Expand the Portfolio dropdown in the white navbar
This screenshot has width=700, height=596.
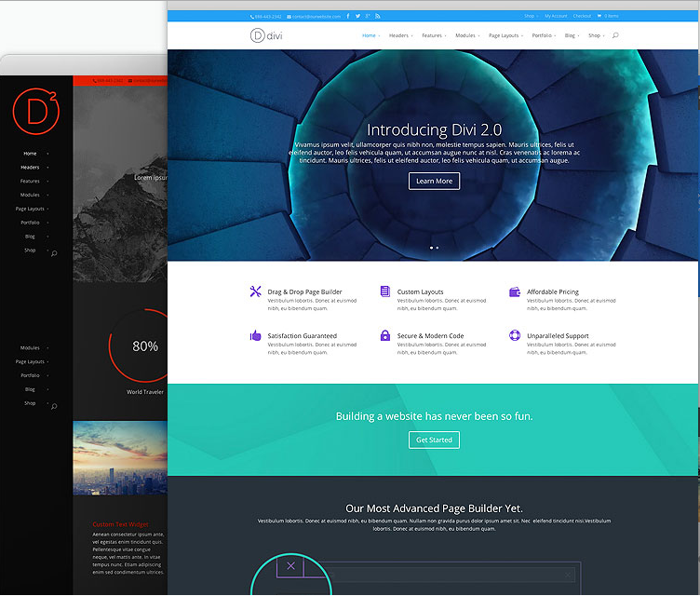tap(544, 35)
